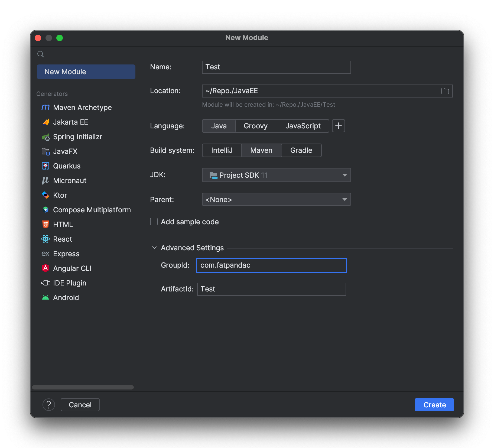This screenshot has width=494, height=448.
Task: Set language to Groovy
Action: (x=255, y=126)
